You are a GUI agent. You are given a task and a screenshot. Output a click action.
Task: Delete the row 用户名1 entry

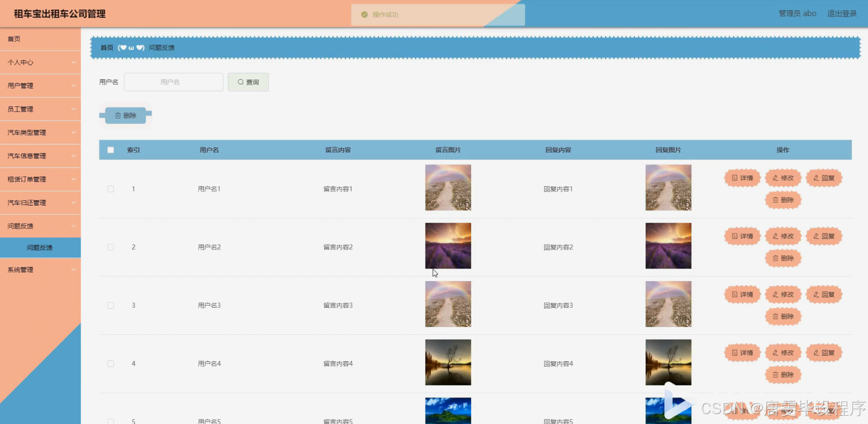783,200
